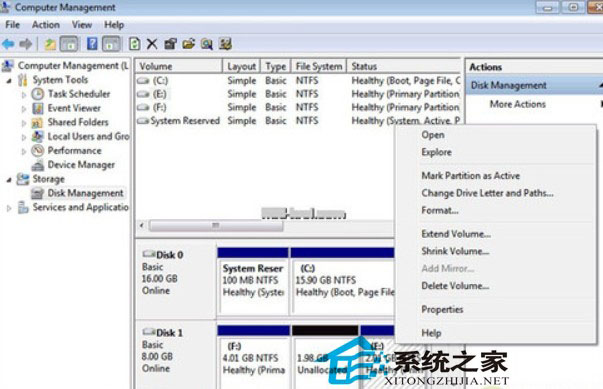Screen dimensions: 603x389
Task: Open the File menu
Action: 12,25
